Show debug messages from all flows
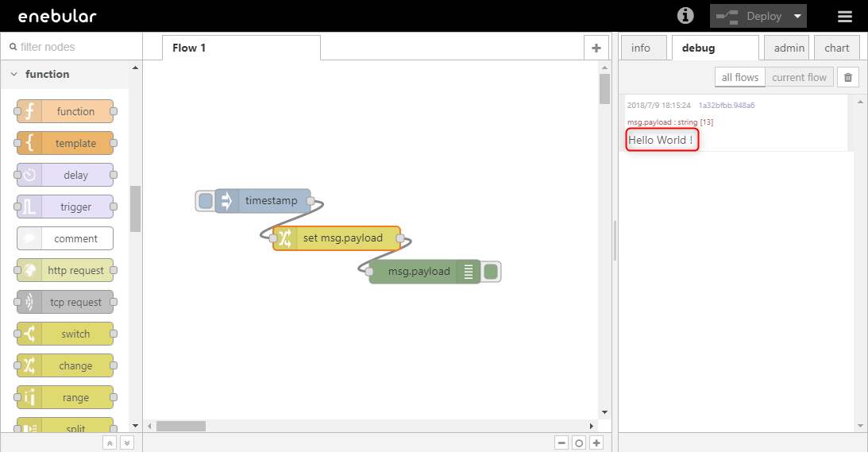 739,77
